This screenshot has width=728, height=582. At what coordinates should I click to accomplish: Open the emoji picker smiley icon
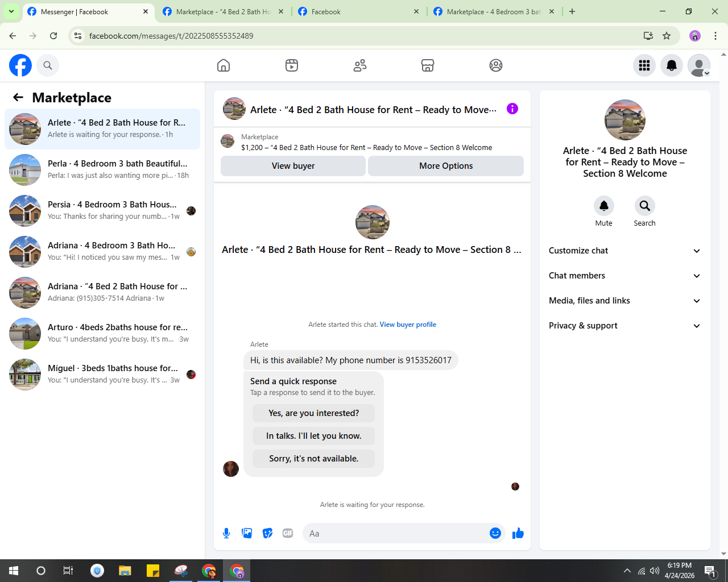(x=495, y=533)
